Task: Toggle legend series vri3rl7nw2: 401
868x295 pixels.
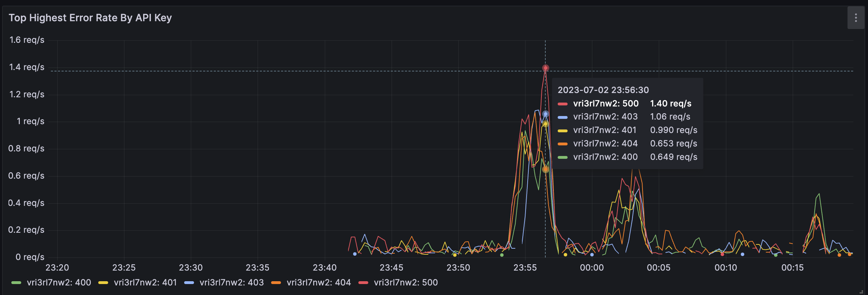Action: [145, 282]
